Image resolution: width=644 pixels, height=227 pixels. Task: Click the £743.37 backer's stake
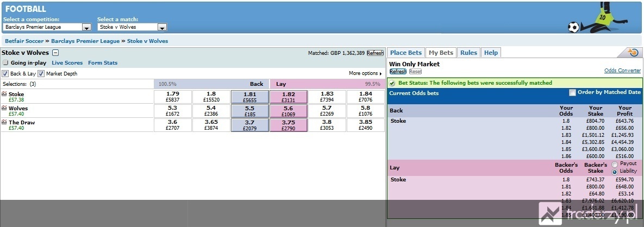coord(595,179)
